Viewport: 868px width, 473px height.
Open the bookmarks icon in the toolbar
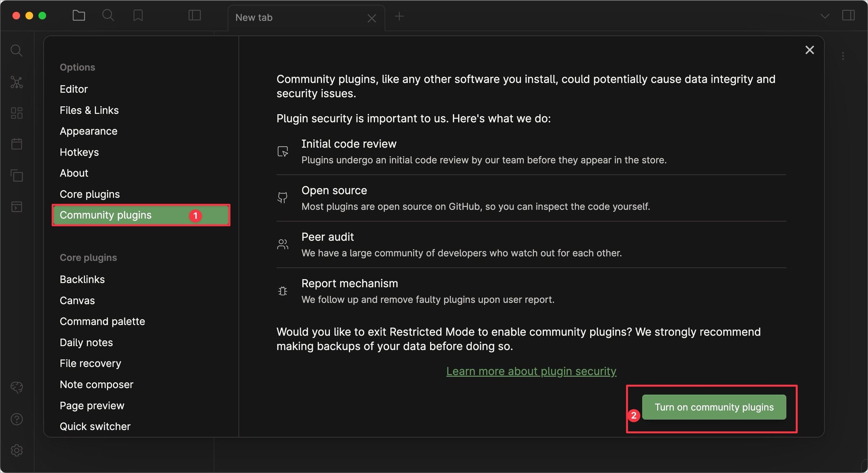[x=138, y=16]
